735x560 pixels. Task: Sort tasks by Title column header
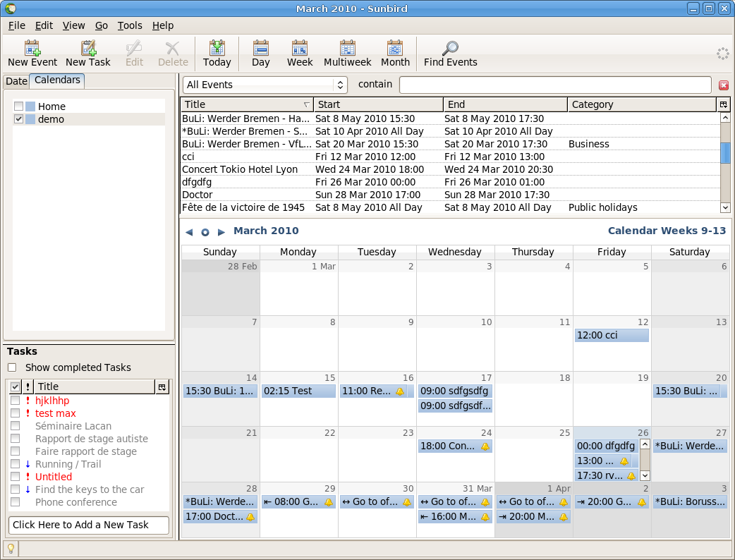coord(95,386)
